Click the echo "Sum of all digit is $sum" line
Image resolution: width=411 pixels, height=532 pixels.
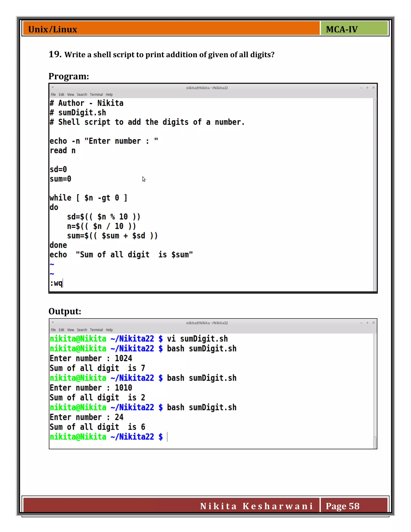121,255
